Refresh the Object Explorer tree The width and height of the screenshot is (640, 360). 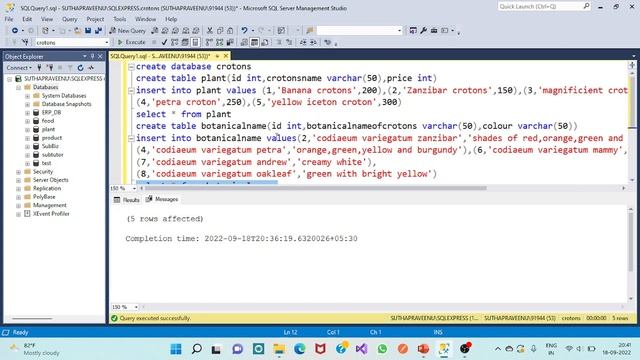pos(80,68)
